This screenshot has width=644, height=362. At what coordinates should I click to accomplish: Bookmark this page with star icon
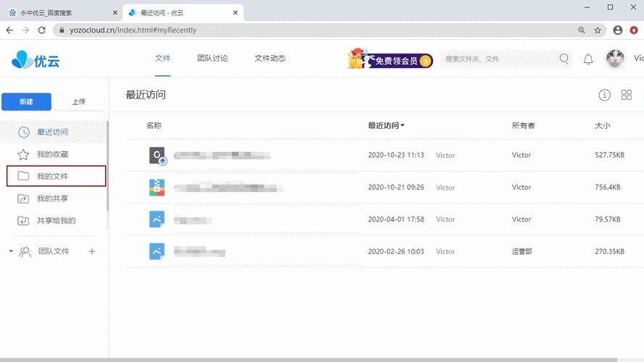[x=598, y=30]
